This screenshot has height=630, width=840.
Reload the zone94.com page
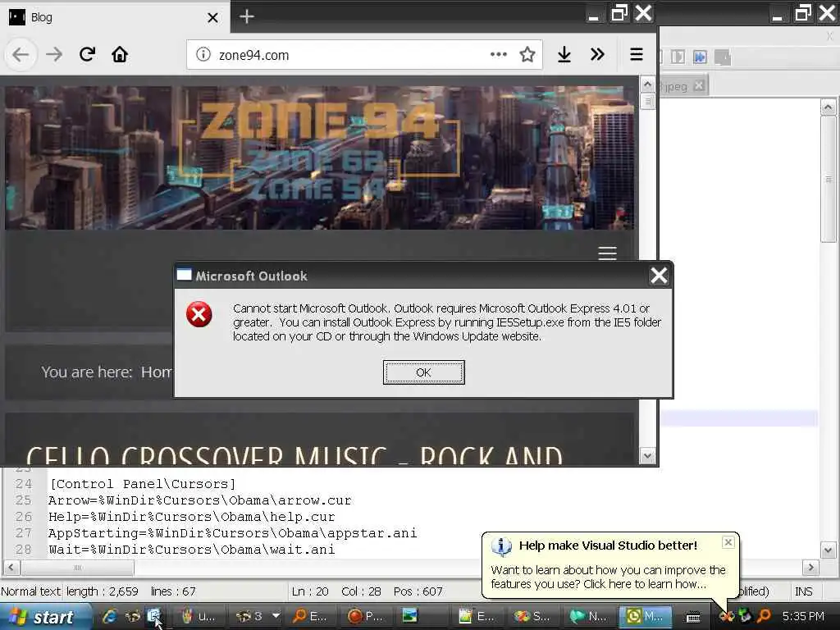[x=87, y=55]
